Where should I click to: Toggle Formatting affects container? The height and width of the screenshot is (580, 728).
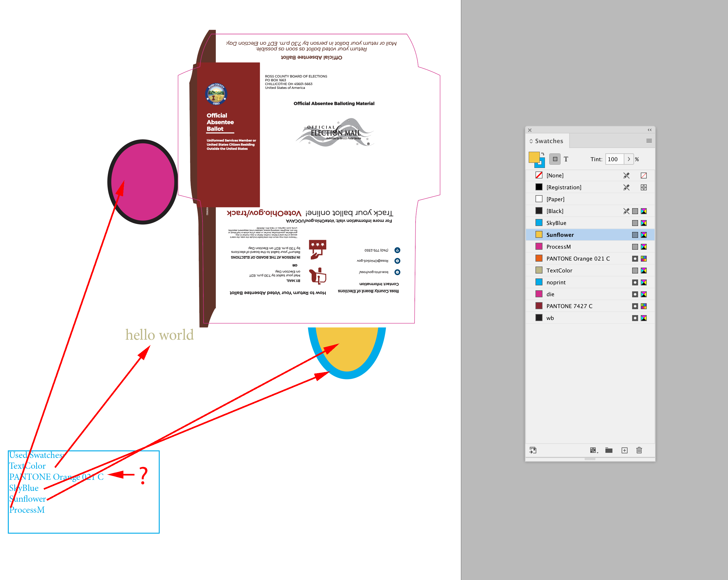click(x=555, y=159)
